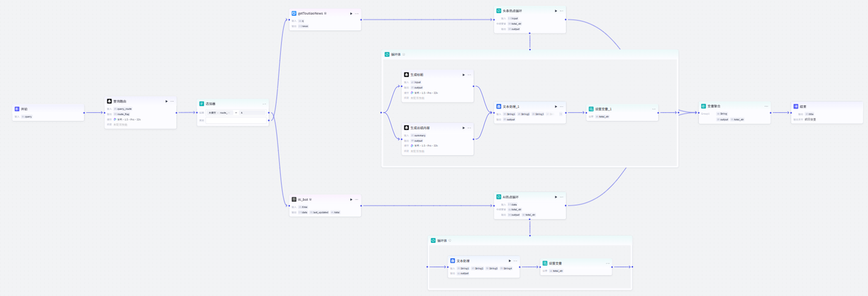Run the getToutiaoNews node
This screenshot has height=296, width=868.
[351, 13]
